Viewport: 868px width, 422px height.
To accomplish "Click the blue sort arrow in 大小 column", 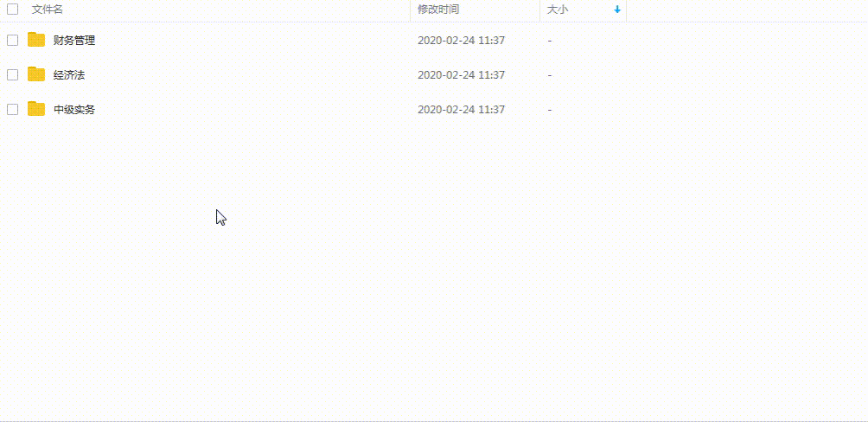I will point(617,10).
